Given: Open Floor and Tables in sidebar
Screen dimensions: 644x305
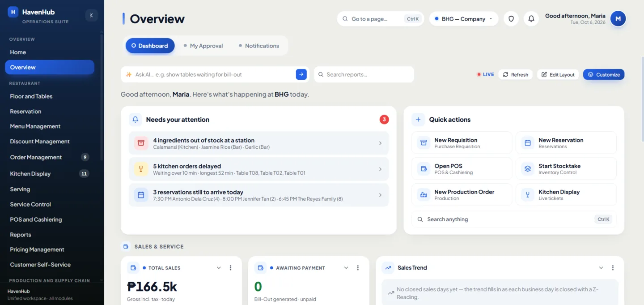Looking at the screenshot, I should (x=50, y=96).
